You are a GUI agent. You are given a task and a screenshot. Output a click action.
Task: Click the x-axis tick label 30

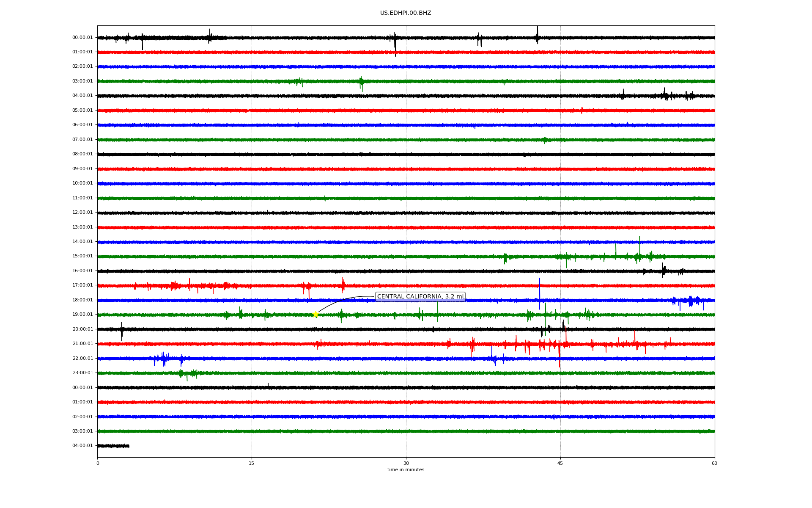[406, 463]
